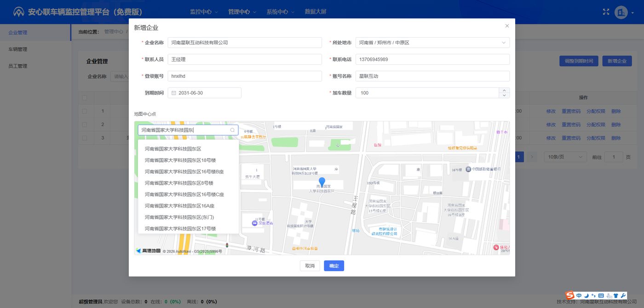Choose suggestion 河南省国家大学科技园东区16A座
The width and height of the screenshot is (644, 308).
[x=189, y=206]
